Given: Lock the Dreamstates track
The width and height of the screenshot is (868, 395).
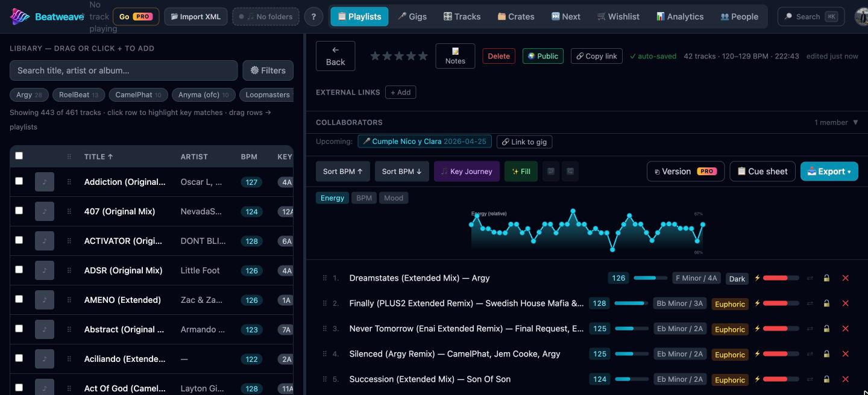Looking at the screenshot, I should pos(826,278).
